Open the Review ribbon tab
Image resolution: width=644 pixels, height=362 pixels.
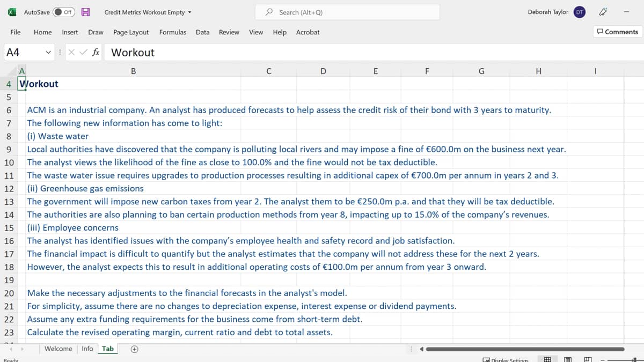(229, 32)
